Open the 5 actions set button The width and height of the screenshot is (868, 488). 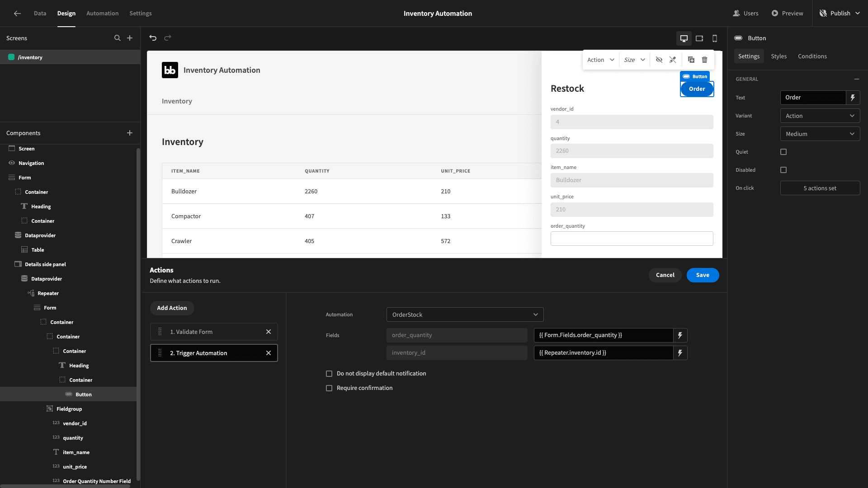click(820, 188)
